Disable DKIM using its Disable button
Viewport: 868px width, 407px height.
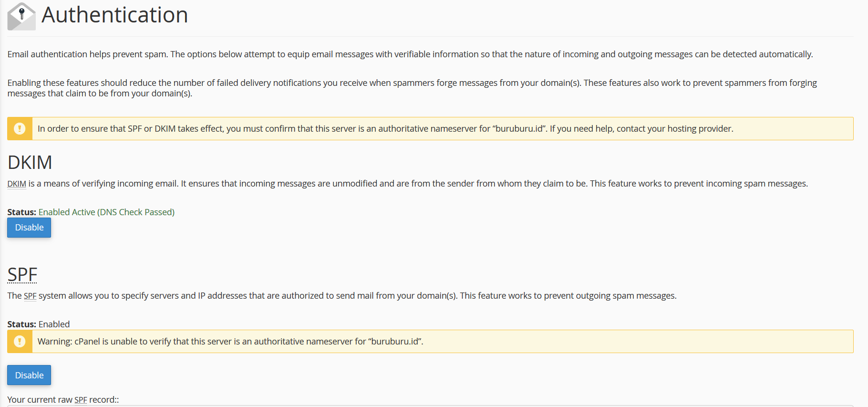(x=29, y=228)
